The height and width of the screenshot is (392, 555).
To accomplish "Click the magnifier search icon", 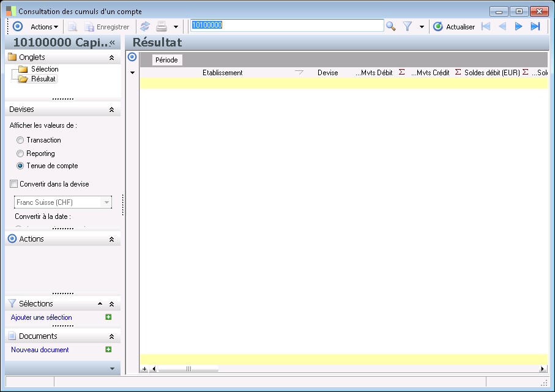I will pyautogui.click(x=390, y=26).
